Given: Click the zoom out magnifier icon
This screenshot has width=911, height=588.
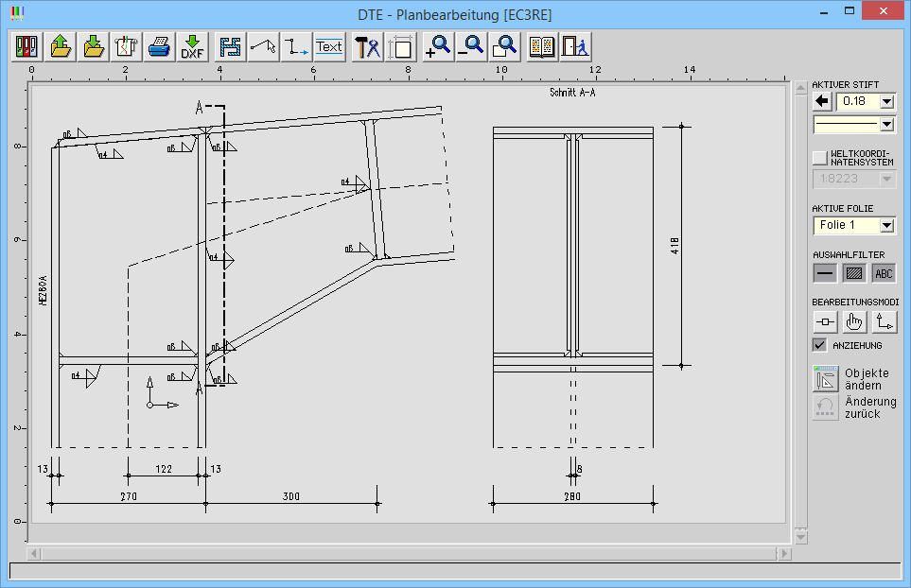Looking at the screenshot, I should [x=471, y=47].
